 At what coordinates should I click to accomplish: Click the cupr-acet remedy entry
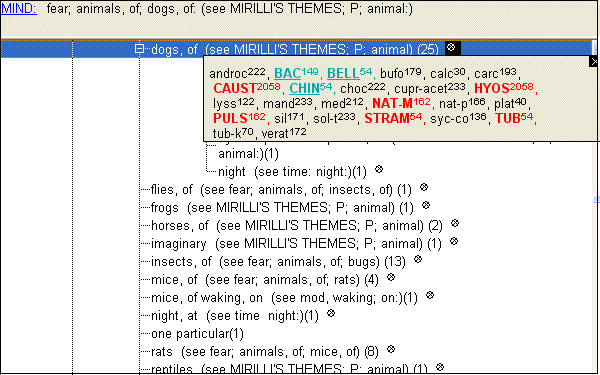tap(430, 88)
